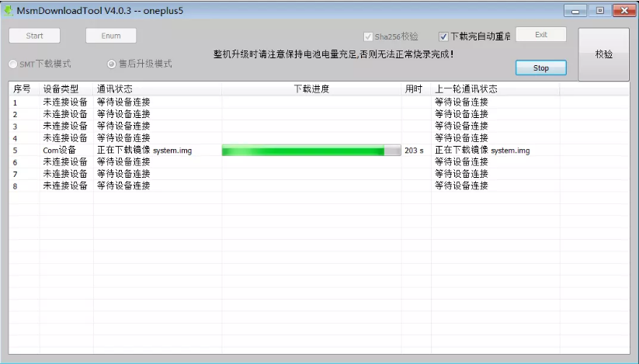Viewport: 639px width, 364px height.
Task: Click the large 校验 verify button
Action: [603, 54]
